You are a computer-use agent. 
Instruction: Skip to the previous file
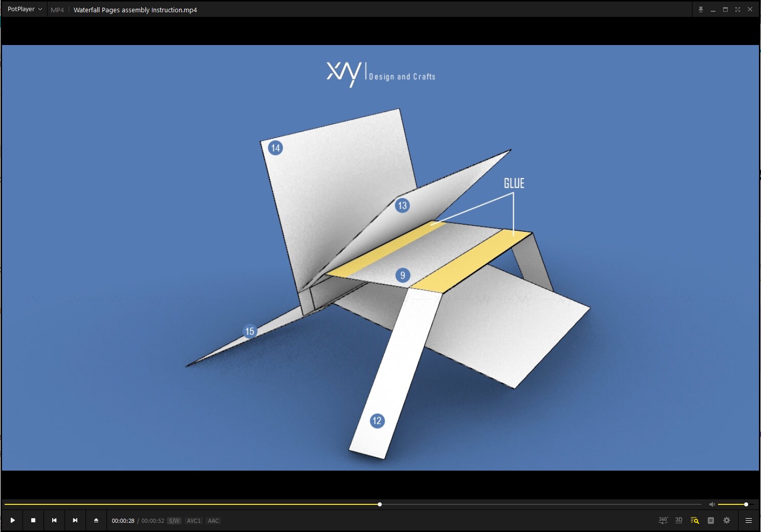(x=54, y=520)
